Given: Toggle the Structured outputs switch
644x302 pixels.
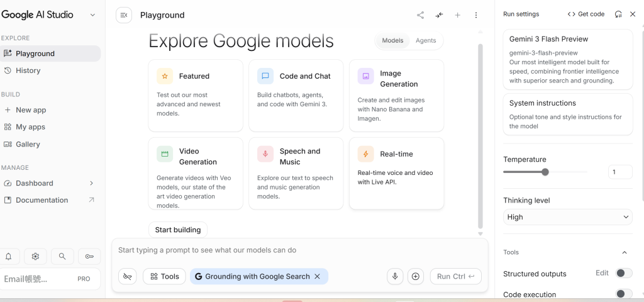Looking at the screenshot, I should tap(623, 273).
